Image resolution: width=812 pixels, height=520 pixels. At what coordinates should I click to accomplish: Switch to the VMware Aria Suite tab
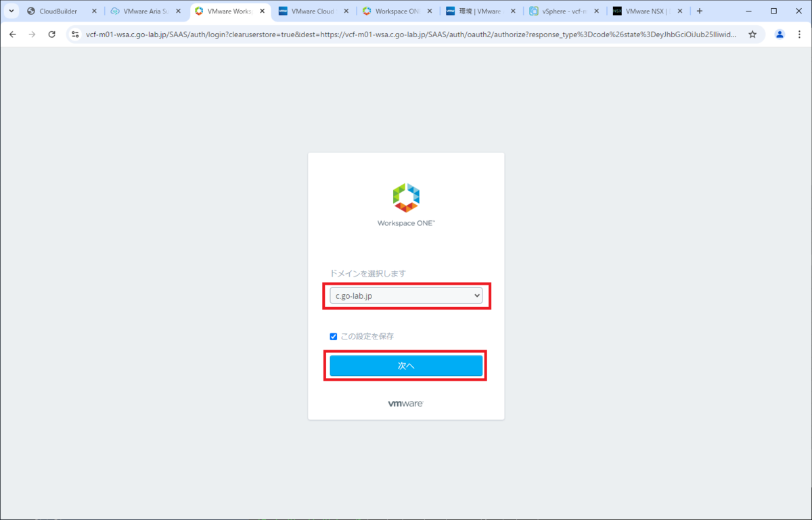coord(146,11)
